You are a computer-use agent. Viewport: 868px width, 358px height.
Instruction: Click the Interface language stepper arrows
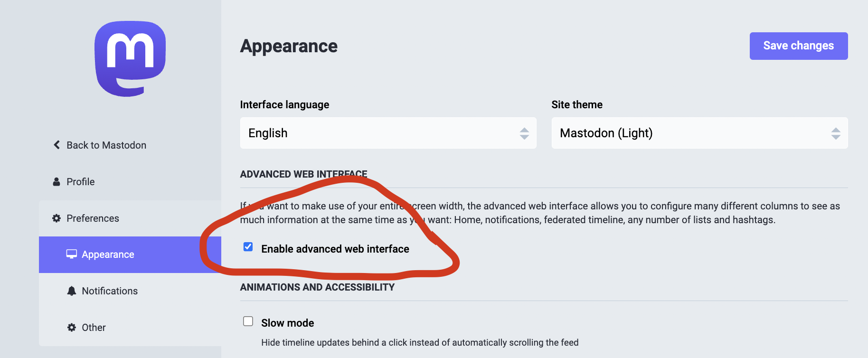click(x=524, y=133)
